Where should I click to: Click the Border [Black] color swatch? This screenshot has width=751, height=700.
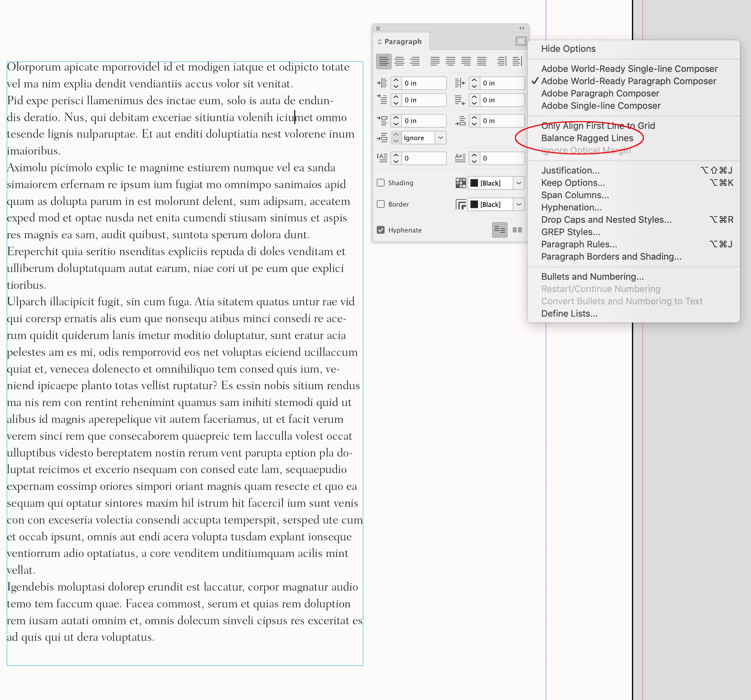tap(474, 204)
